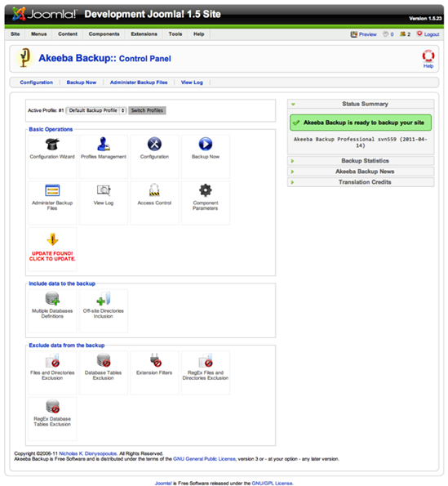
Task: Expand the Backup Statistics panel
Action: (361, 161)
